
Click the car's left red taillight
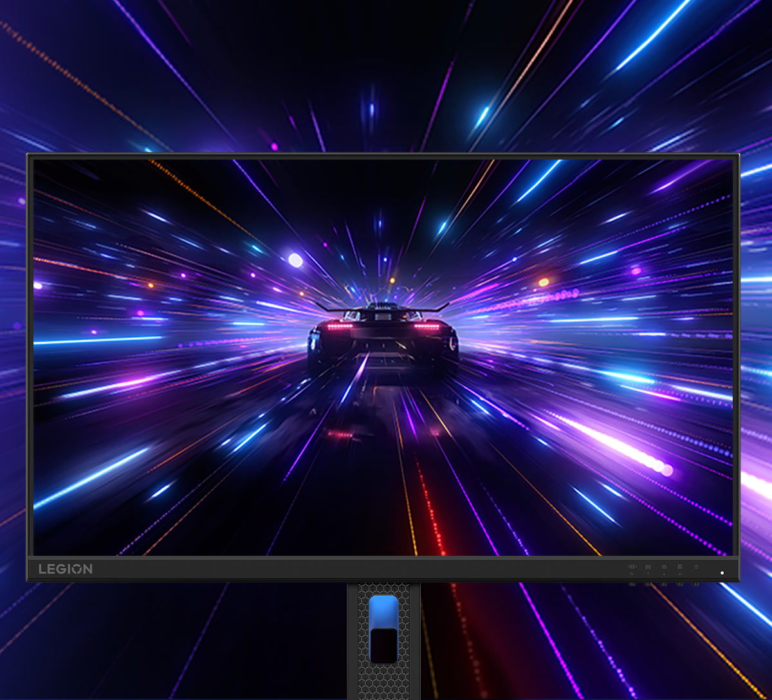339,326
